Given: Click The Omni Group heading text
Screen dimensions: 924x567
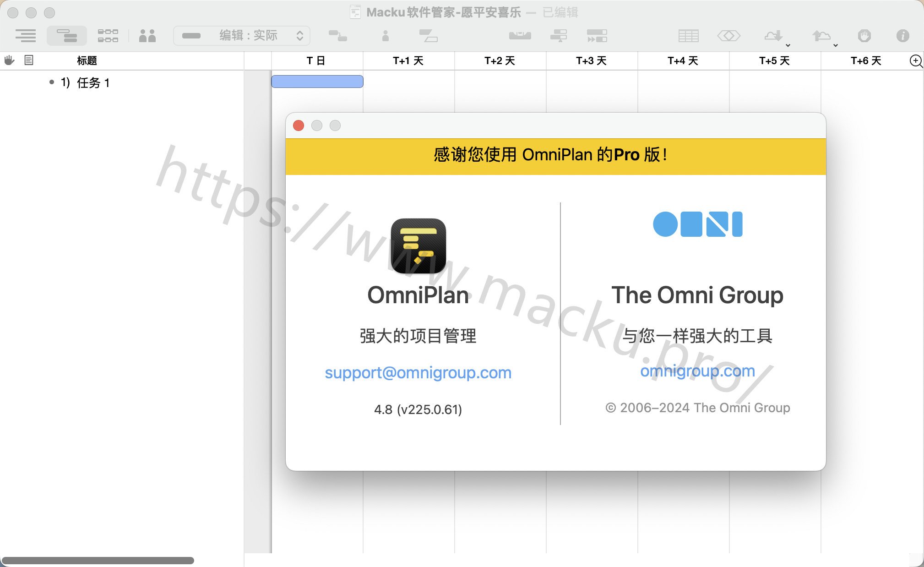Looking at the screenshot, I should pos(697,295).
